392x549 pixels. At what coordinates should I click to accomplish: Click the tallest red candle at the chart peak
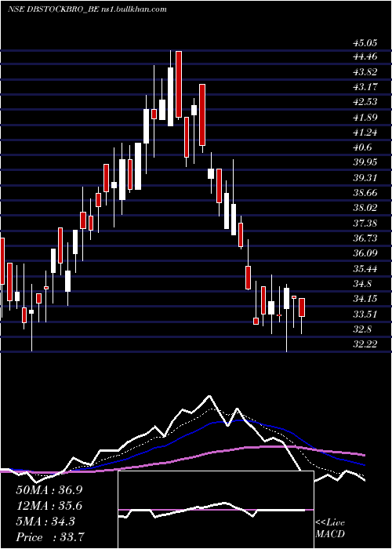(179, 84)
